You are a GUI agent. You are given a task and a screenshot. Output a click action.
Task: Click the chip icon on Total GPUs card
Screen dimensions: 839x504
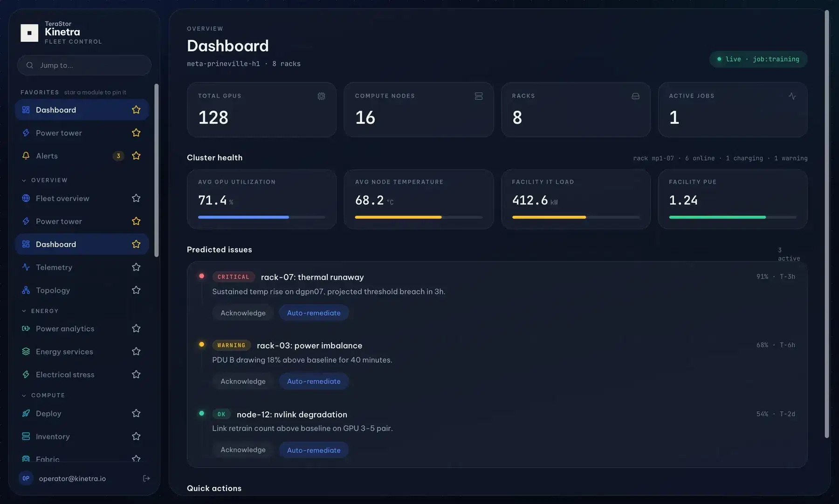321,96
